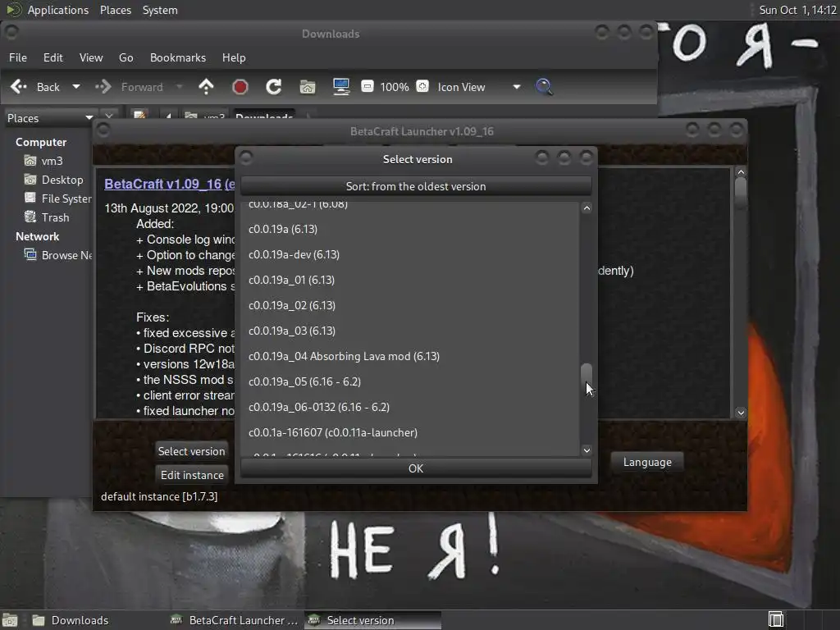The image size is (840, 630).
Task: Select Trash in the Places sidebar
Action: click(47, 217)
